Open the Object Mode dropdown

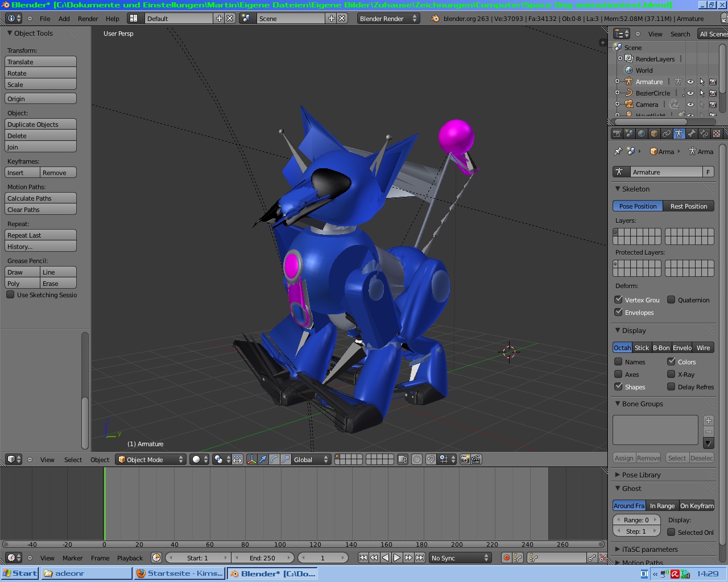coord(151,459)
